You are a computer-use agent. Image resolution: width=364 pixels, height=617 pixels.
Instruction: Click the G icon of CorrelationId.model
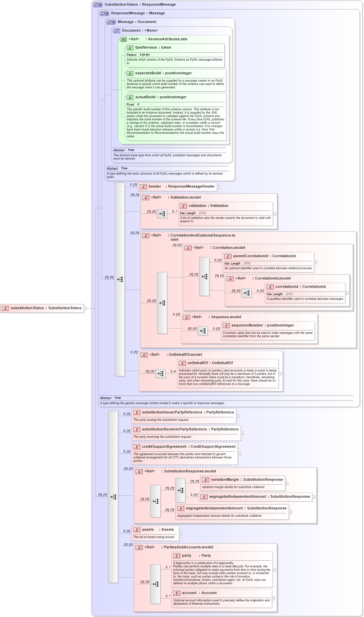[x=230, y=279]
